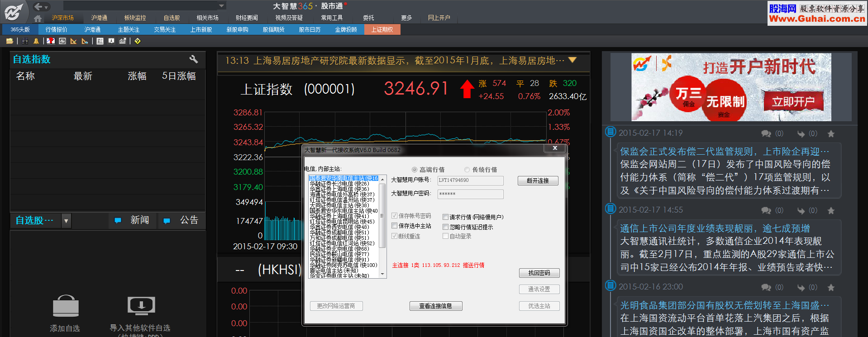Image resolution: width=868 pixels, height=337 pixels.
Task: Open comments on the 14:19 news item
Action: (x=766, y=134)
